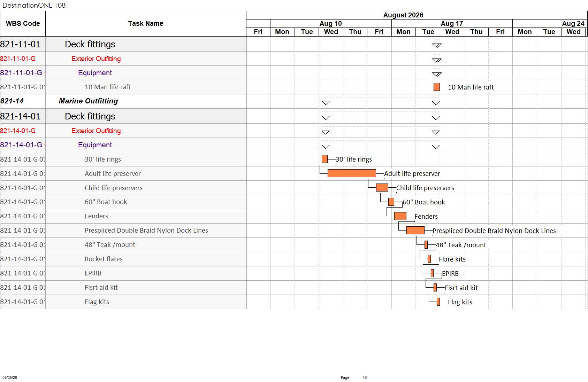Click the WBS Code column header

pos(23,24)
